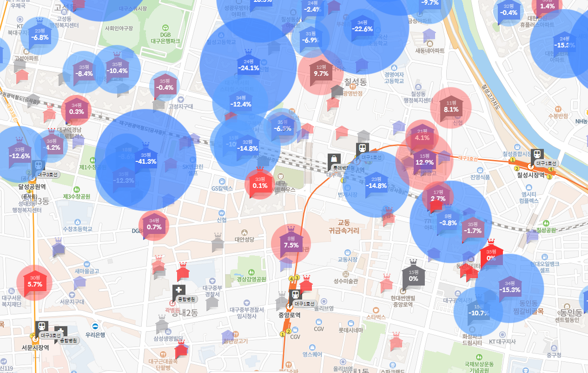Click the 24평 -2.4% marker
The image size is (588, 373).
tap(312, 7)
